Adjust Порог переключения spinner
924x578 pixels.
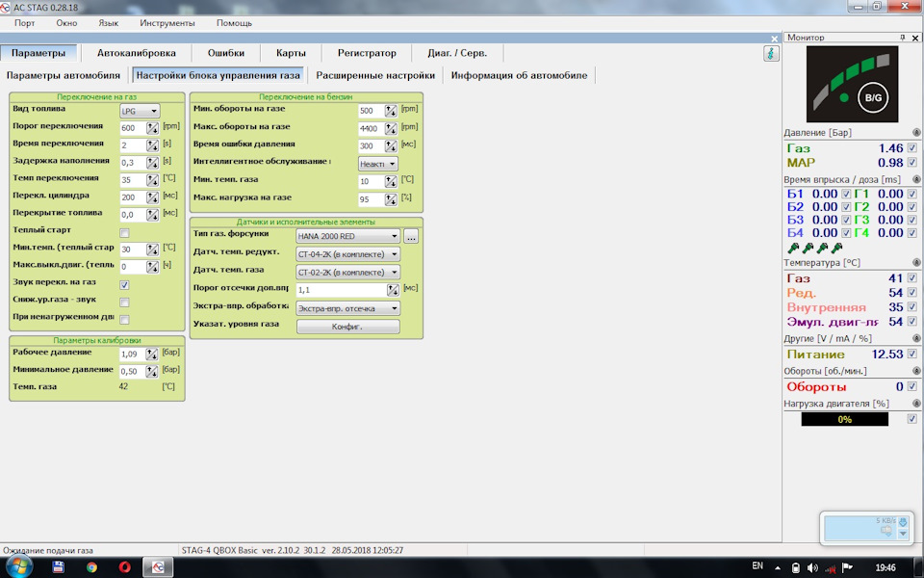153,128
